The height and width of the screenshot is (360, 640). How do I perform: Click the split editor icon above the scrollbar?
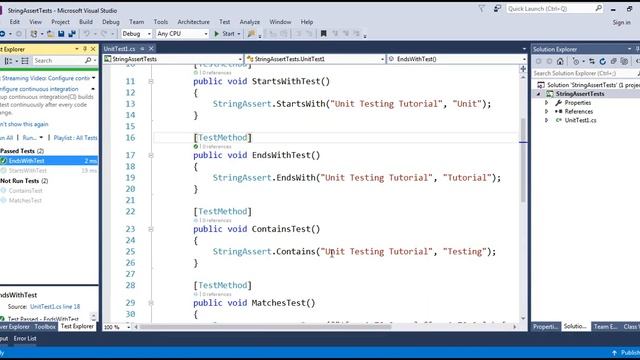523,69
